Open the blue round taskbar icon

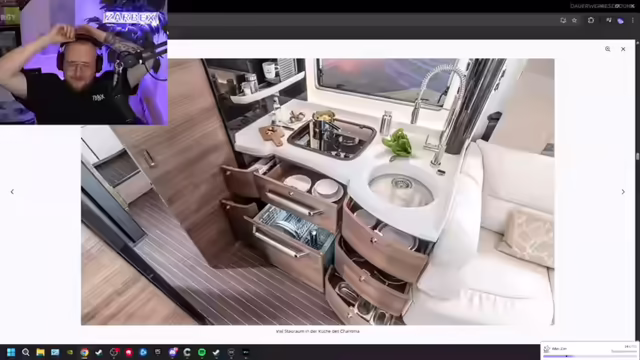click(143, 352)
